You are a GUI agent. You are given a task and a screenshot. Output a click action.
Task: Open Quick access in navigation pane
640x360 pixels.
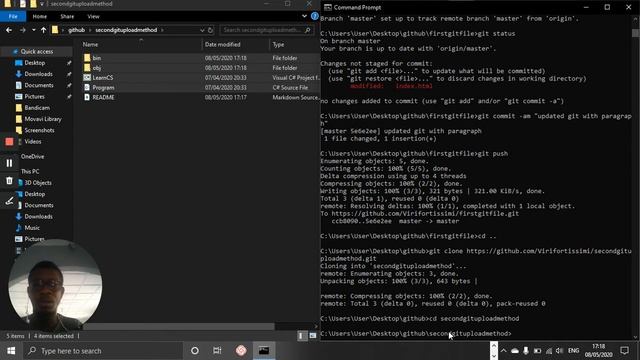(x=36, y=51)
